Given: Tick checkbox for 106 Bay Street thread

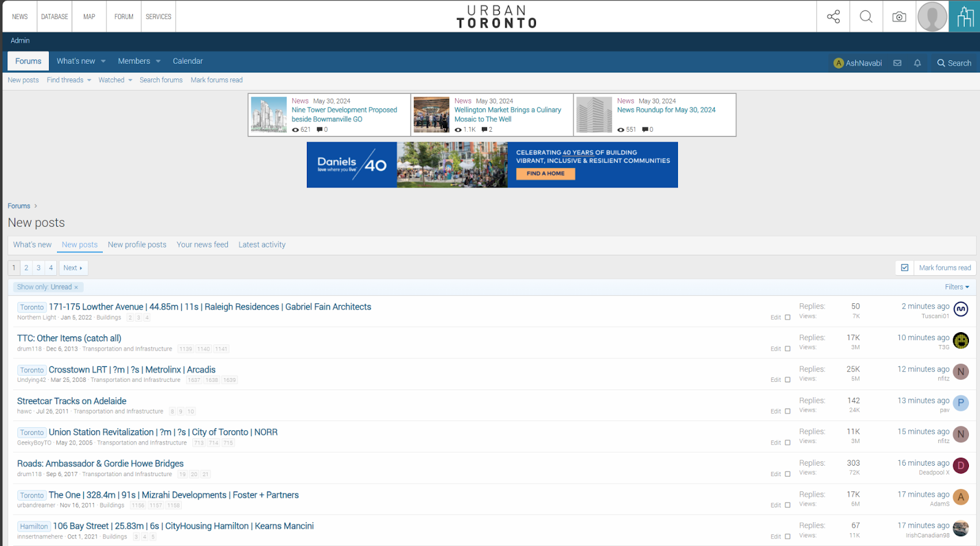Looking at the screenshot, I should click(788, 537).
